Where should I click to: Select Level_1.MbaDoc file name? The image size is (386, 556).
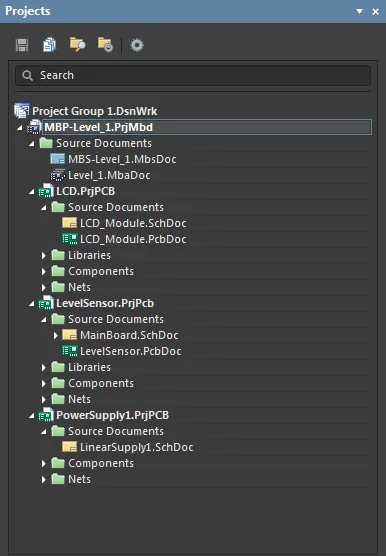pos(109,175)
